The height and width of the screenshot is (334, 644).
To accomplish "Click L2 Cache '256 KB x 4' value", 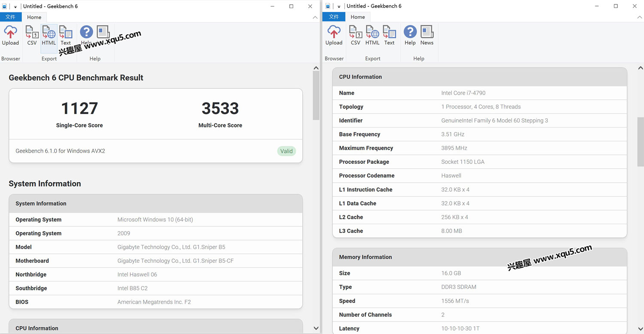I will pyautogui.click(x=455, y=217).
